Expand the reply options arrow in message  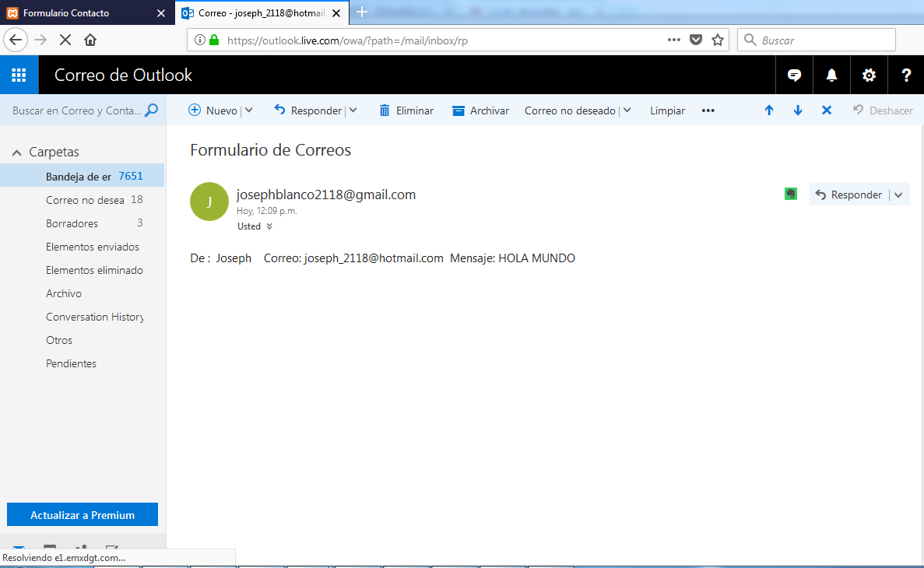pos(898,195)
